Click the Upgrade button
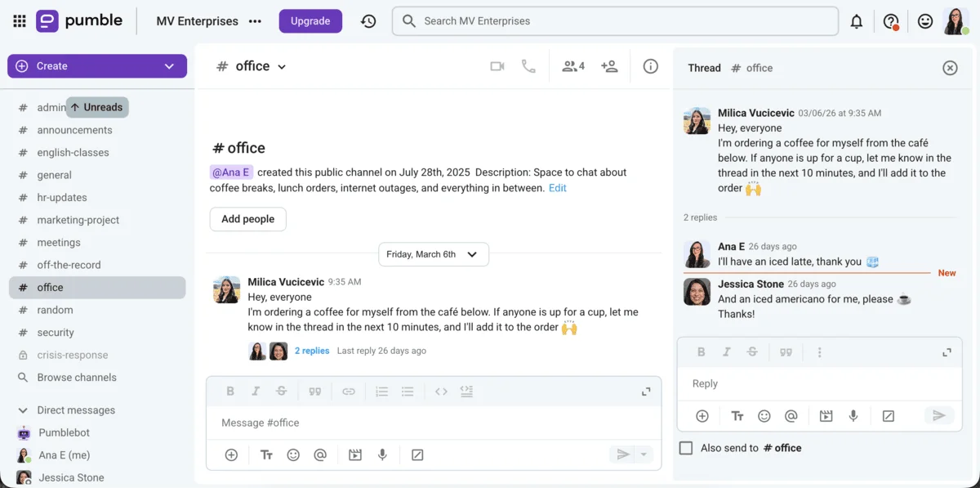Image resolution: width=980 pixels, height=488 pixels. pos(310,21)
